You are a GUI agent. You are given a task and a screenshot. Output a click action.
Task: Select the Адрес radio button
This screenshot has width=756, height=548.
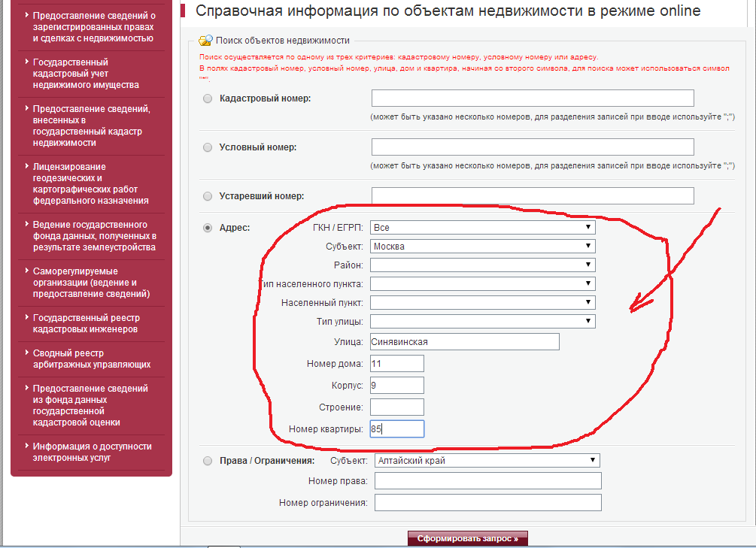click(208, 228)
